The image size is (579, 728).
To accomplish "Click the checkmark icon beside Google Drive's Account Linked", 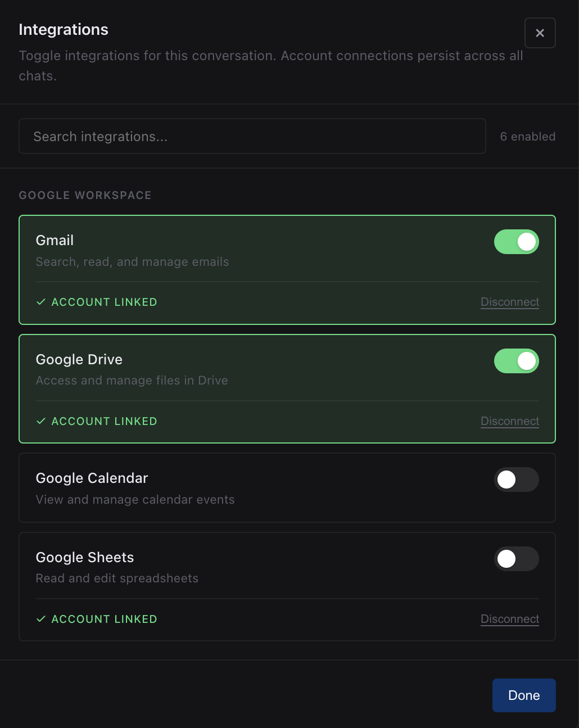I will [40, 421].
